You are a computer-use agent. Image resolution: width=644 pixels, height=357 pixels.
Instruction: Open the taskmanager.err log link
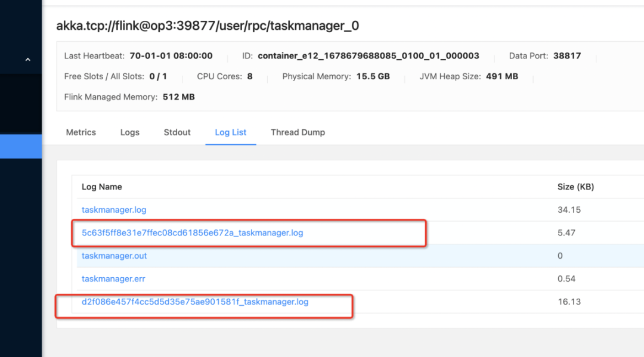point(113,278)
